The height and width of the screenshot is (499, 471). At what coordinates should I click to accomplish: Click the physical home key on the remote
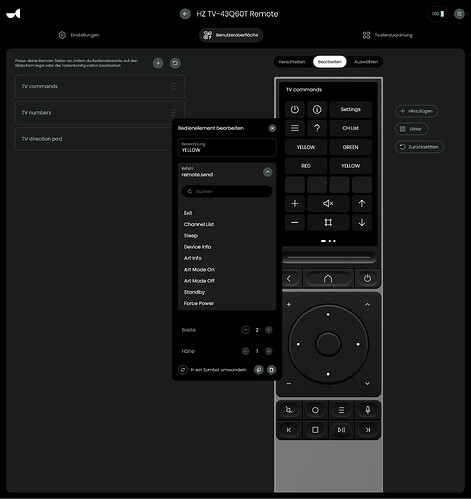point(328,279)
